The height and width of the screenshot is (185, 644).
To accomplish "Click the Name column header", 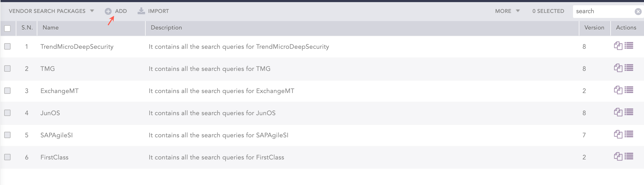I will point(50,27).
